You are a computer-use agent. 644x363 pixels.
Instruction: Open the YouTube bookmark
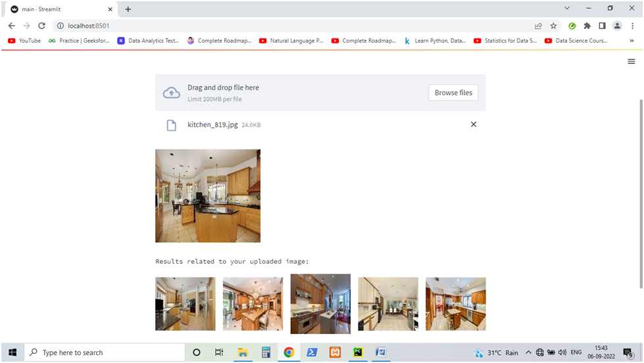24,41
